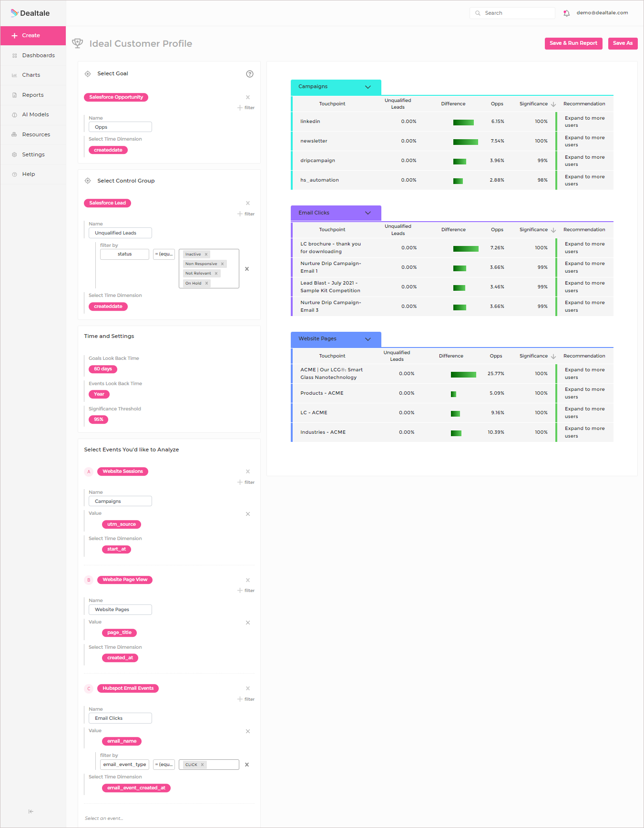The width and height of the screenshot is (644, 828).
Task: Collapse the sidebar with the arrow icon
Action: tap(31, 811)
